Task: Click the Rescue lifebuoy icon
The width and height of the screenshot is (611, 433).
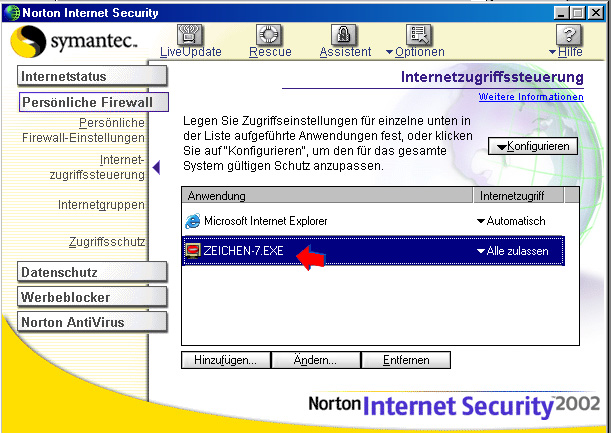Action: (270, 34)
